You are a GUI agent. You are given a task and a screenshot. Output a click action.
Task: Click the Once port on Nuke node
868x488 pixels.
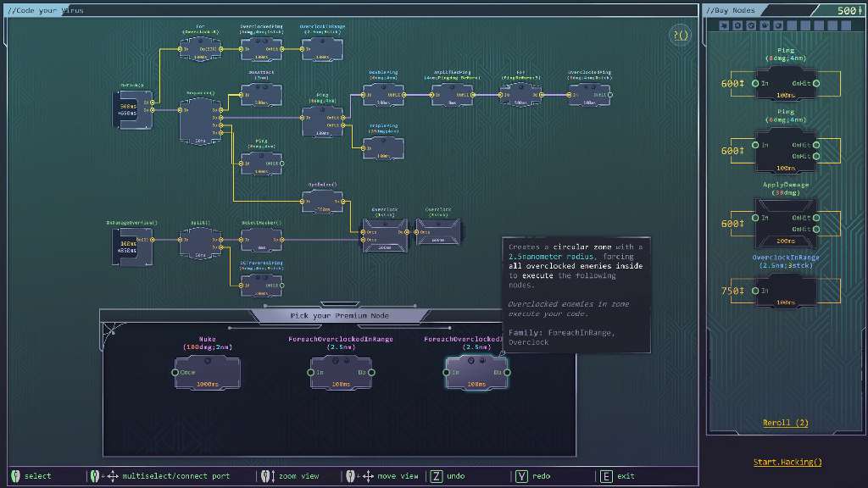175,373
